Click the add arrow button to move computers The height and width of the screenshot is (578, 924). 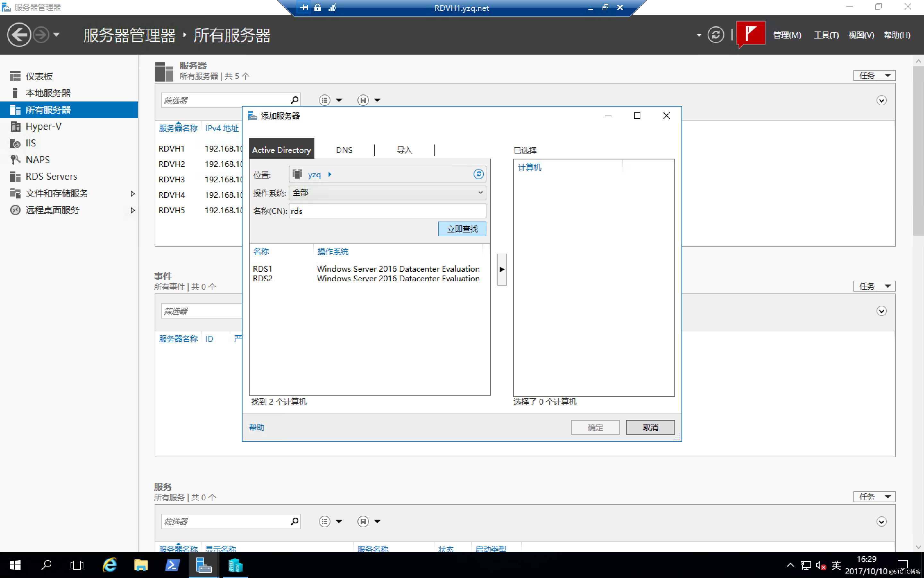point(502,269)
